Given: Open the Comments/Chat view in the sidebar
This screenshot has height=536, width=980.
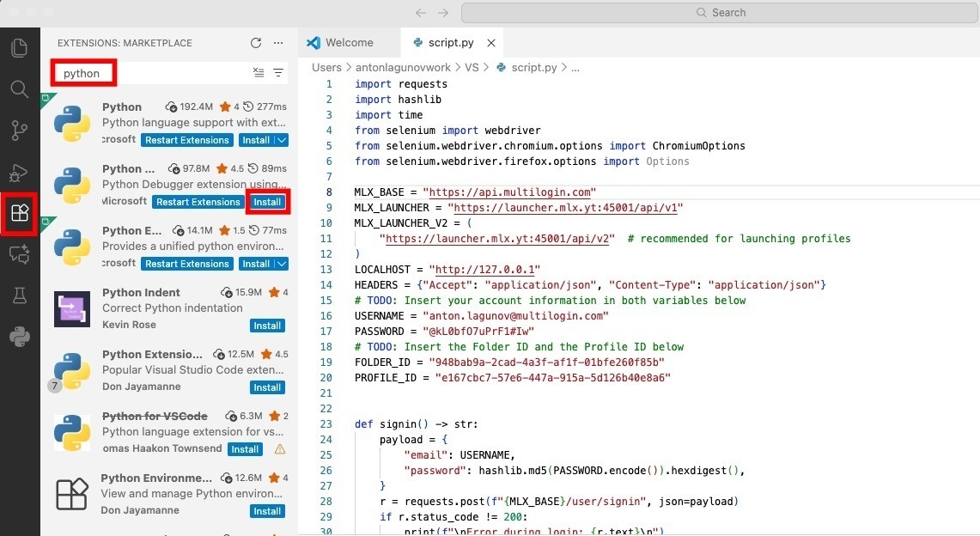Looking at the screenshot, I should [x=19, y=253].
